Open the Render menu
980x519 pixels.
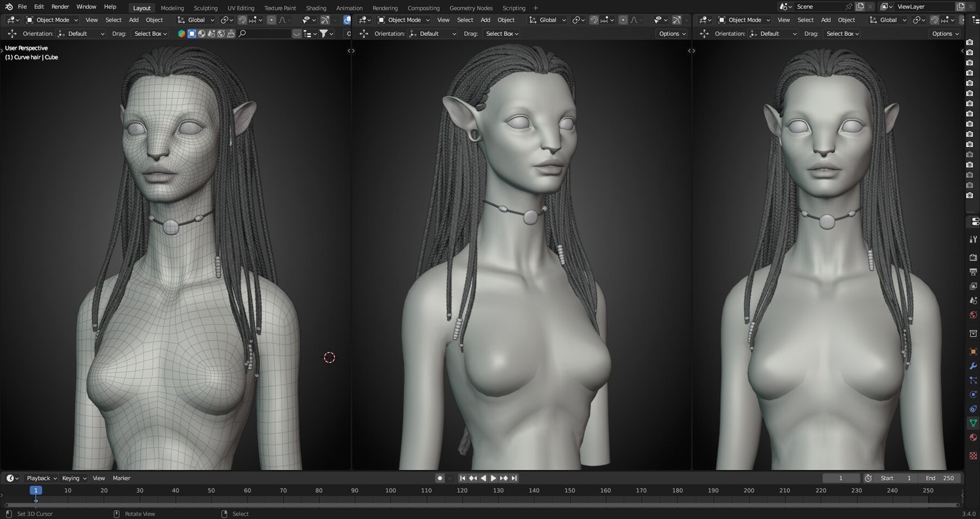coord(60,7)
